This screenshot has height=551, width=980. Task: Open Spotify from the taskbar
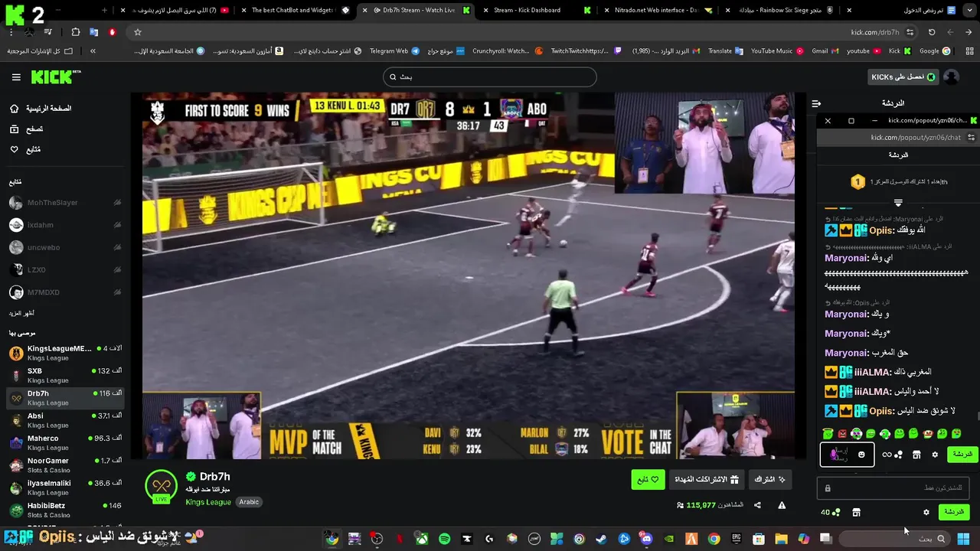tap(444, 540)
